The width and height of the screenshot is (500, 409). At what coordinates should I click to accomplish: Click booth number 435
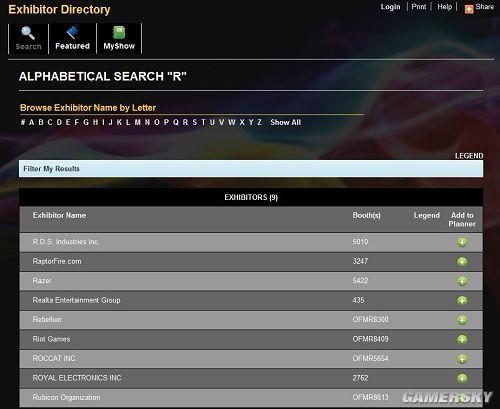pyautogui.click(x=358, y=300)
